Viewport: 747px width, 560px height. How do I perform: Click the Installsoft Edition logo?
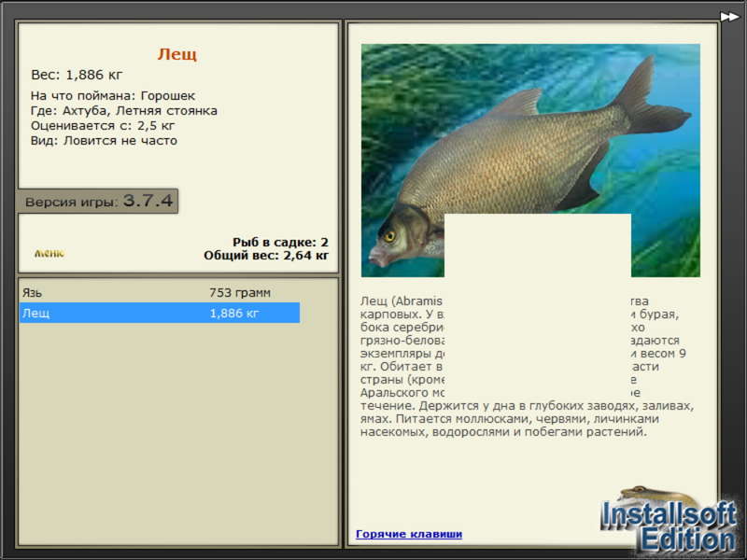click(669, 526)
